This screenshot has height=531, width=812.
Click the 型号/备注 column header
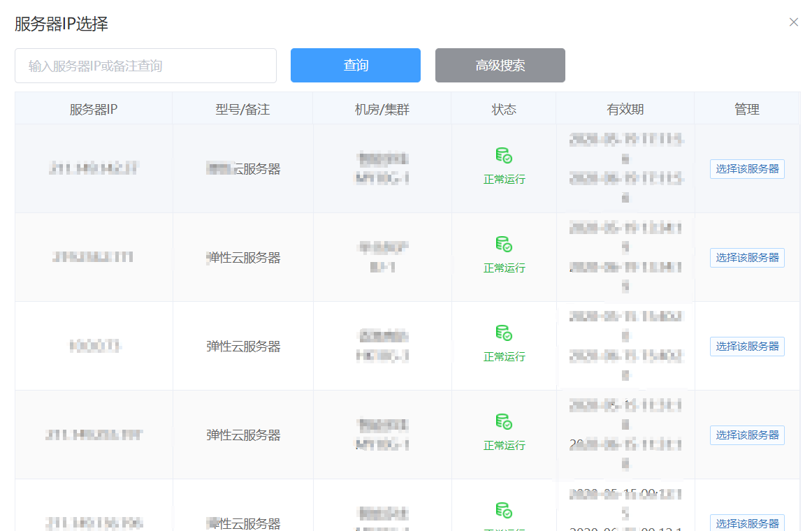(x=242, y=109)
